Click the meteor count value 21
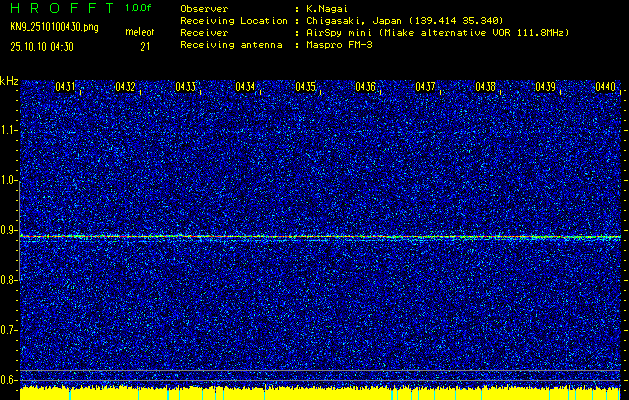Image resolution: width=629 pixels, height=400 pixels. pos(145,46)
